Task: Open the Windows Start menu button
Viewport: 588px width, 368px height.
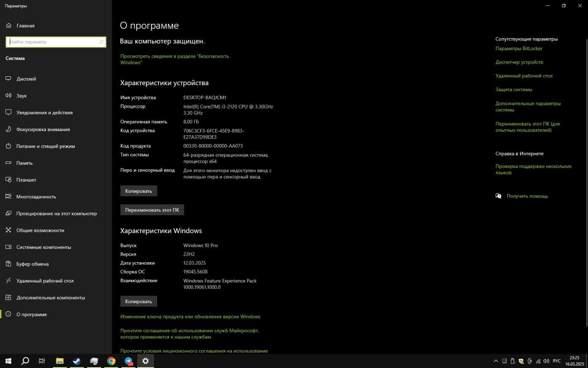Action: coord(8,361)
